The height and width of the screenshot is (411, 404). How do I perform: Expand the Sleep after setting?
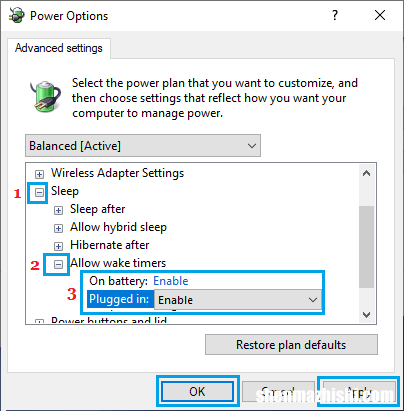point(58,210)
